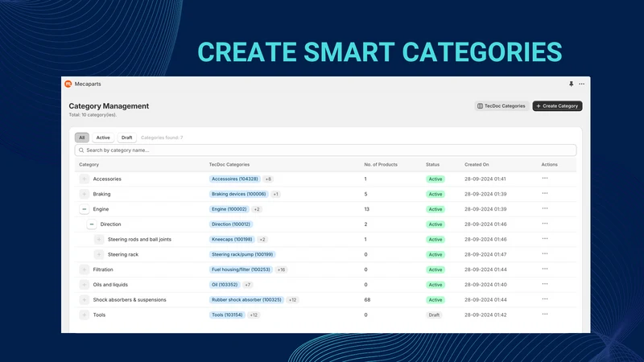The image size is (644, 362).
Task: Click the Steering rack/pump (100199) tag
Action: point(242,254)
